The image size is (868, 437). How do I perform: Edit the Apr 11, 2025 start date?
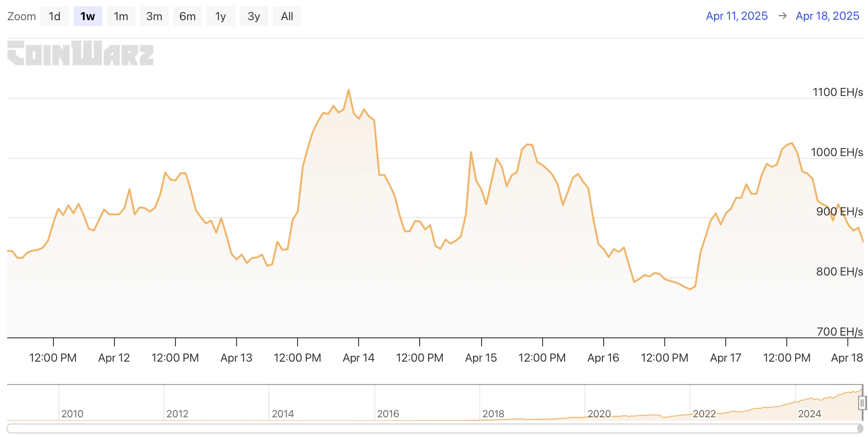(x=736, y=16)
